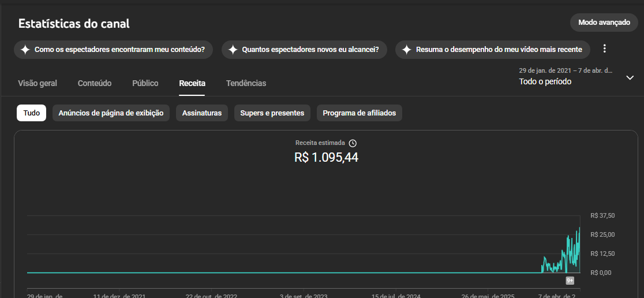The height and width of the screenshot is (298, 644).
Task: Click the R$ 1.095,44 estimated revenue total
Action: click(x=326, y=157)
